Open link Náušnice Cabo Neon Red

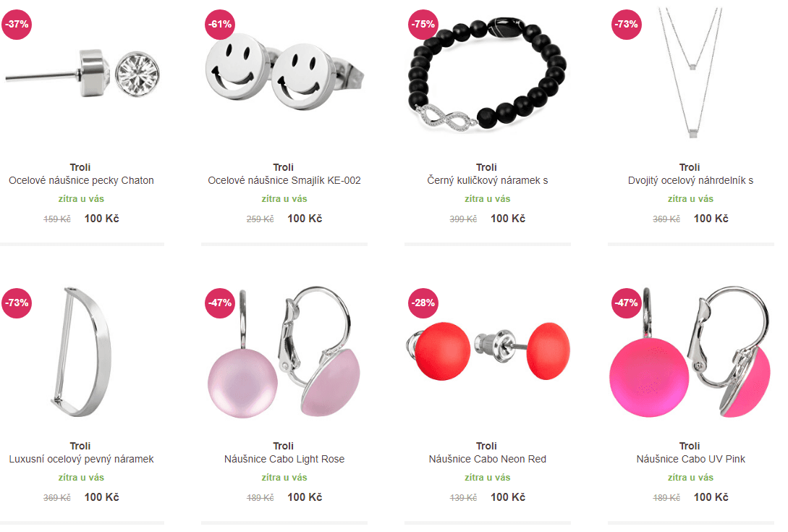[488, 459]
